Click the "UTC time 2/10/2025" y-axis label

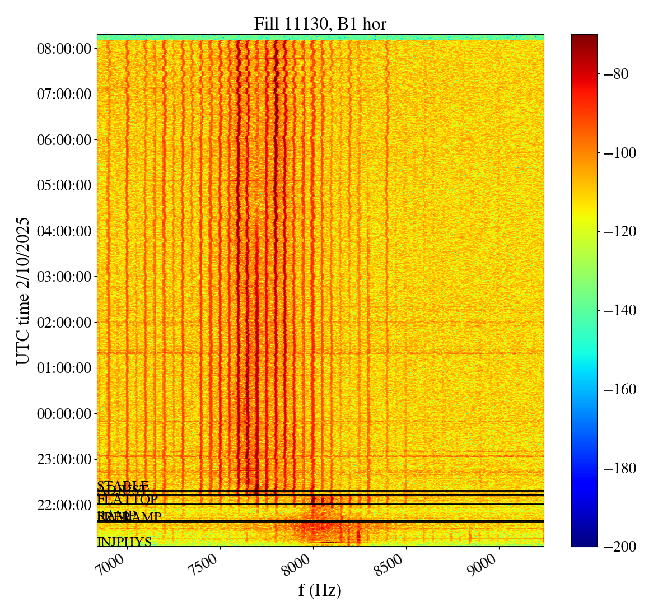pyautogui.click(x=23, y=291)
